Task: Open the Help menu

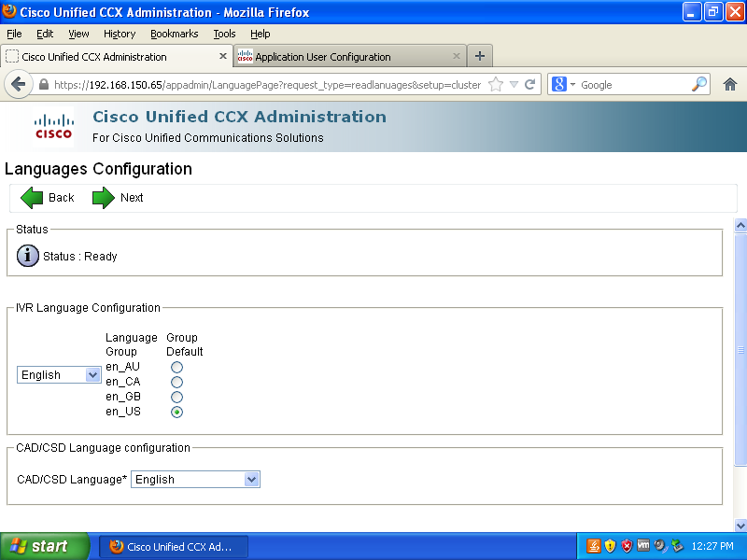Action: [261, 34]
